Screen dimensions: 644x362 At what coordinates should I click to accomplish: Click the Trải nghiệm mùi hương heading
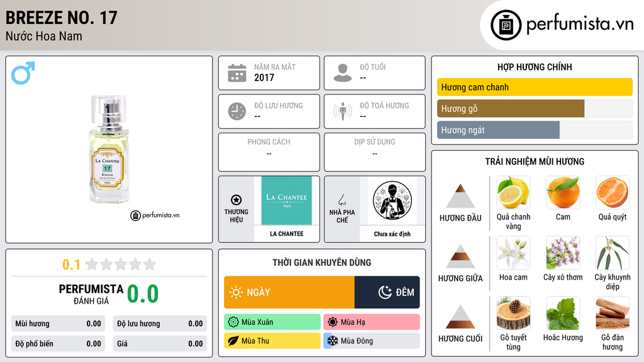click(x=535, y=162)
